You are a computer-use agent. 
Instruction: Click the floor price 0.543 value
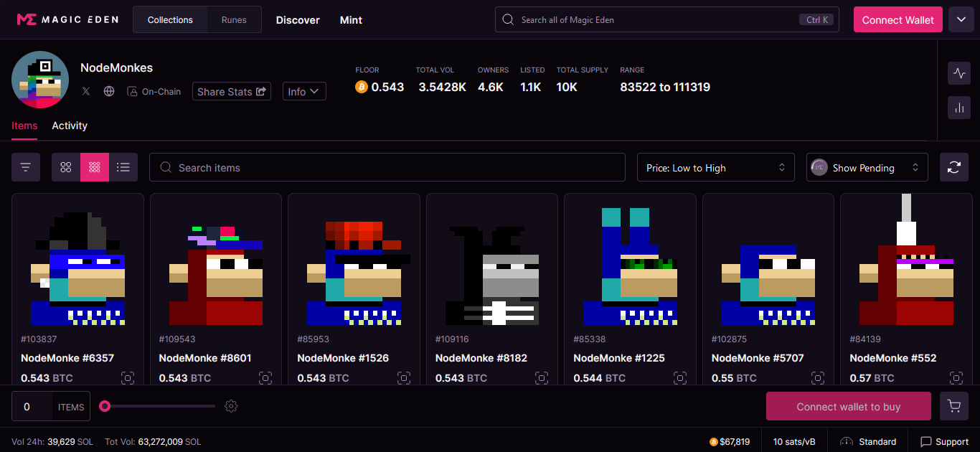coord(387,87)
